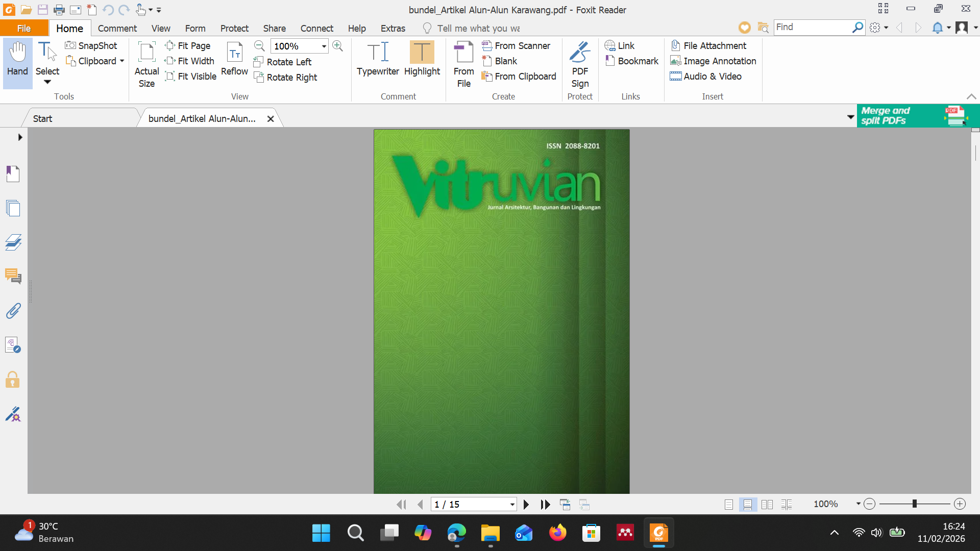Click the Highlight tool icon

coord(422,53)
